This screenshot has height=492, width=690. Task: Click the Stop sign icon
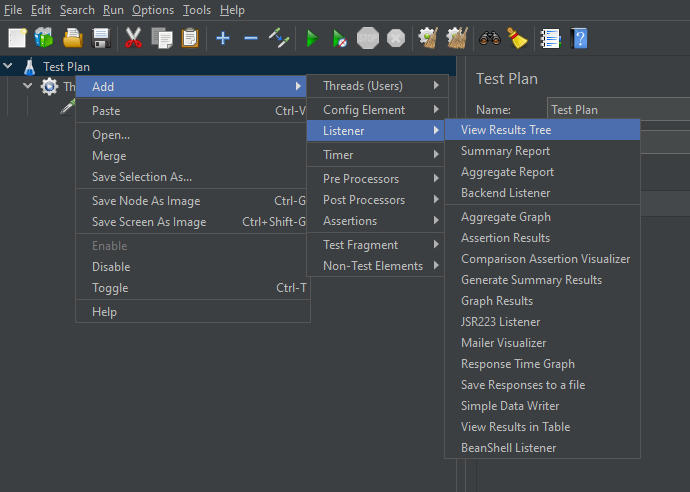[x=367, y=38]
